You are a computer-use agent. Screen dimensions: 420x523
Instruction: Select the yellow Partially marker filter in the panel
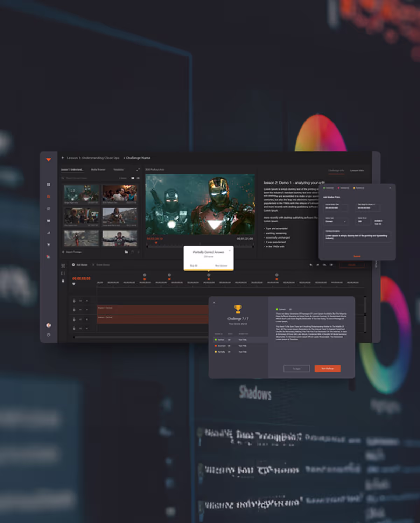point(359,188)
